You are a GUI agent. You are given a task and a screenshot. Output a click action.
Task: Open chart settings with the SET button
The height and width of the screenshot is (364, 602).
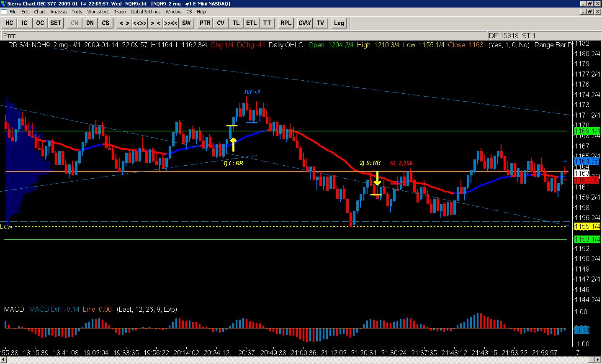click(56, 23)
